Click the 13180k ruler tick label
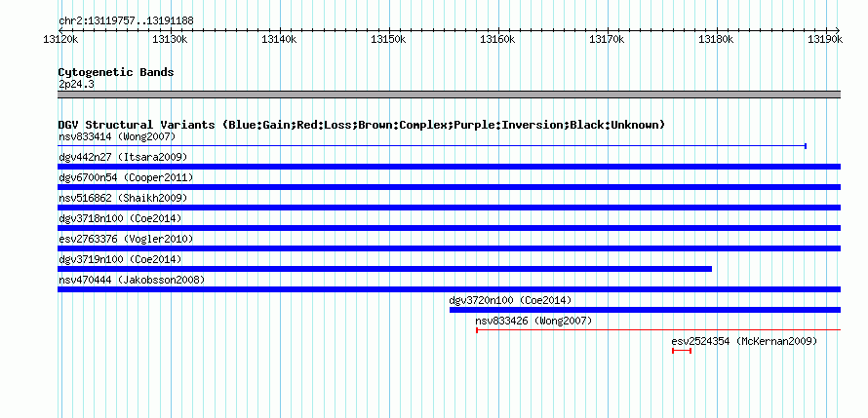 [x=716, y=39]
